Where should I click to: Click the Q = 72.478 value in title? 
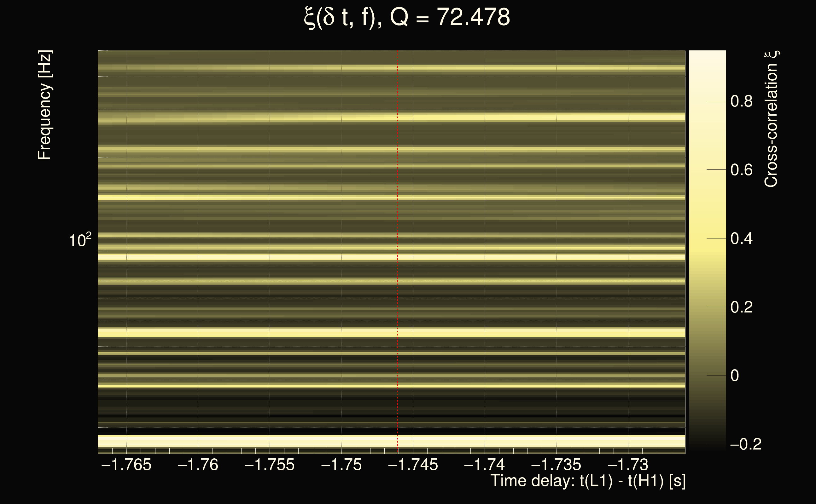[x=450, y=17]
